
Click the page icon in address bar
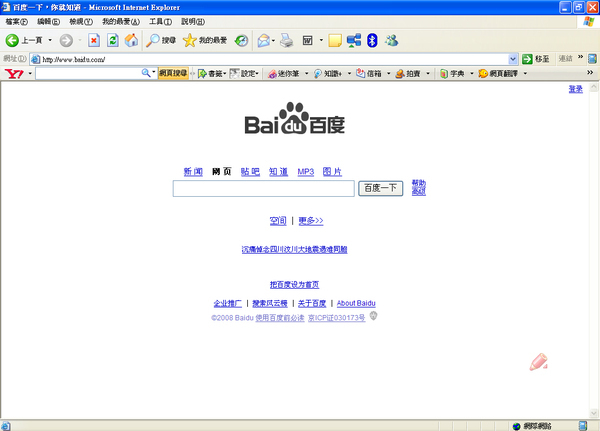coord(36,59)
